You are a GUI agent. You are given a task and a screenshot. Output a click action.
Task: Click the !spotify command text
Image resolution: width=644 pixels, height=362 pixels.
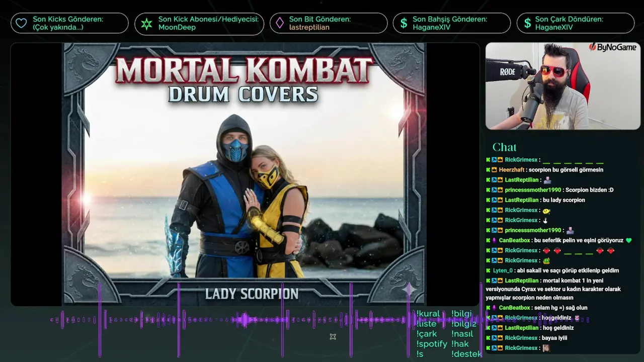[x=432, y=344]
